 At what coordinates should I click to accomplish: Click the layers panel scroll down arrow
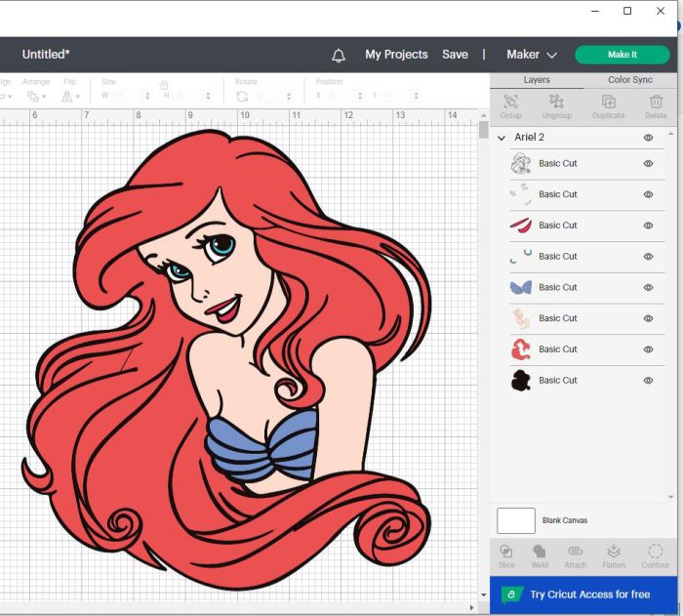[671, 497]
